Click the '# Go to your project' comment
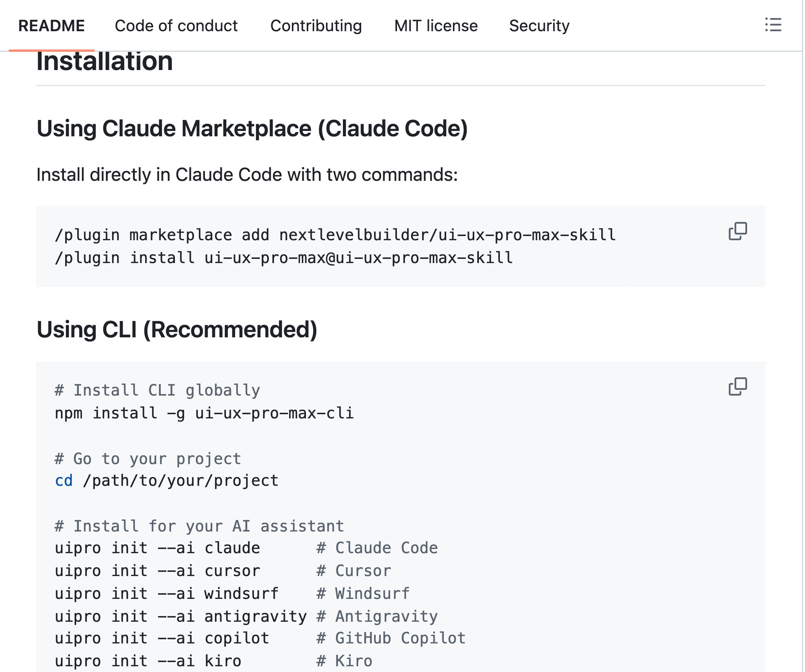Screen dimensions: 805x672 148,460
